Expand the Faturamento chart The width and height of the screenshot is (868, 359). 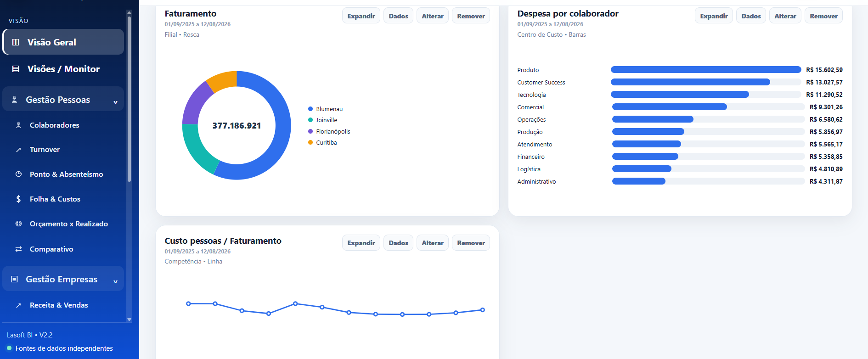point(361,16)
